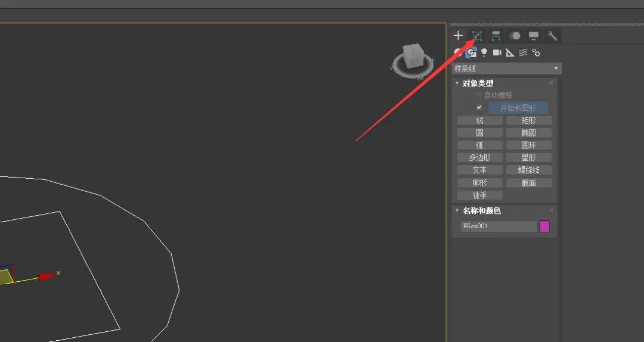The height and width of the screenshot is (342, 644).
Task: Open the Display panel tab
Action: pyautogui.click(x=534, y=36)
